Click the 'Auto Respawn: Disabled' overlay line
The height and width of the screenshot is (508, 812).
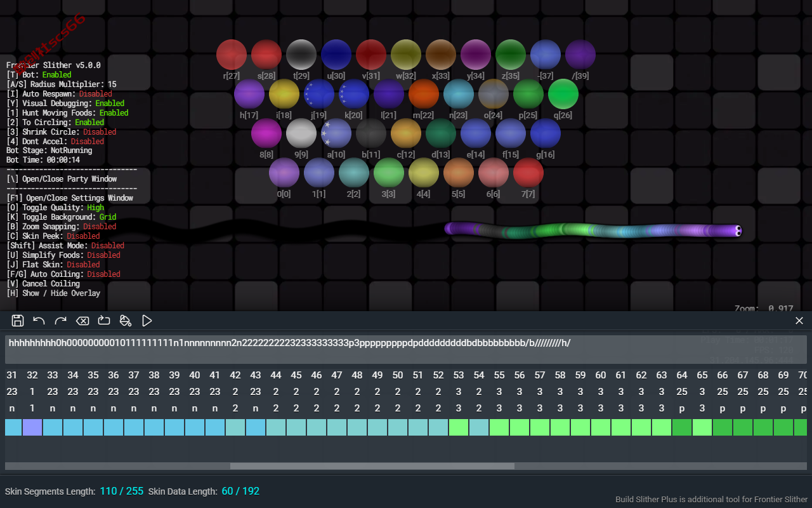(x=59, y=93)
